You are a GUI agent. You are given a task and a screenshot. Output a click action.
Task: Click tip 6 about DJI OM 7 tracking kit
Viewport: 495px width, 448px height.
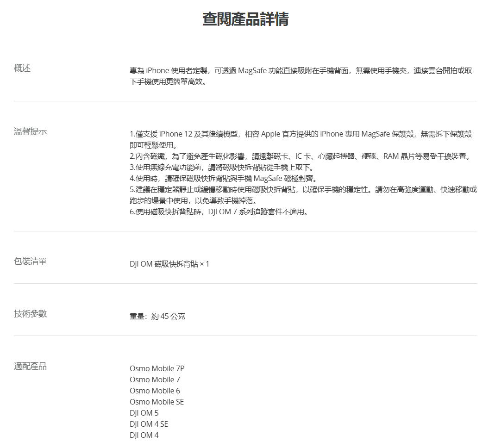click(219, 212)
